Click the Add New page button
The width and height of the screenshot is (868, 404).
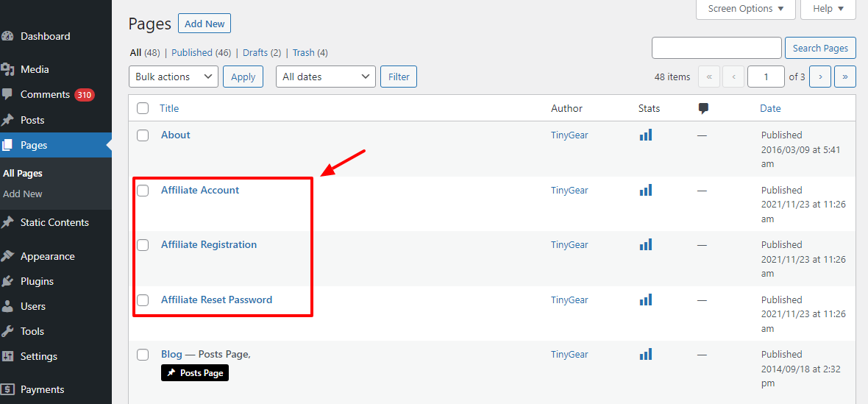(204, 24)
